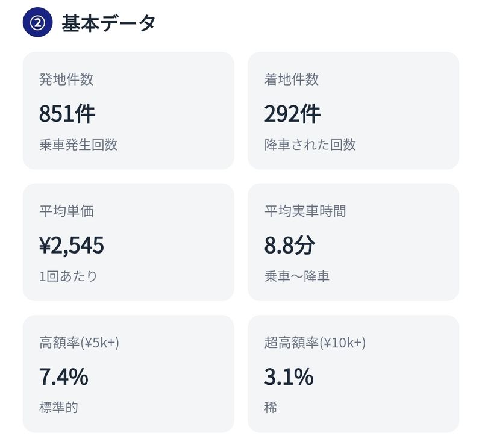Screen dimensions: 482x448
Task: Open the 着地件数 card
Action: pos(353,111)
